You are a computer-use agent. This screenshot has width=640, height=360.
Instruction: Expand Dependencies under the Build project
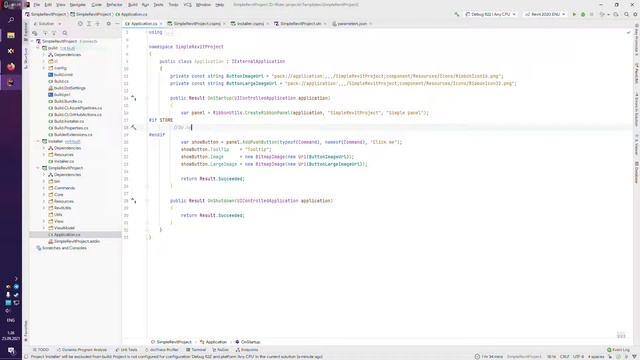point(44,55)
